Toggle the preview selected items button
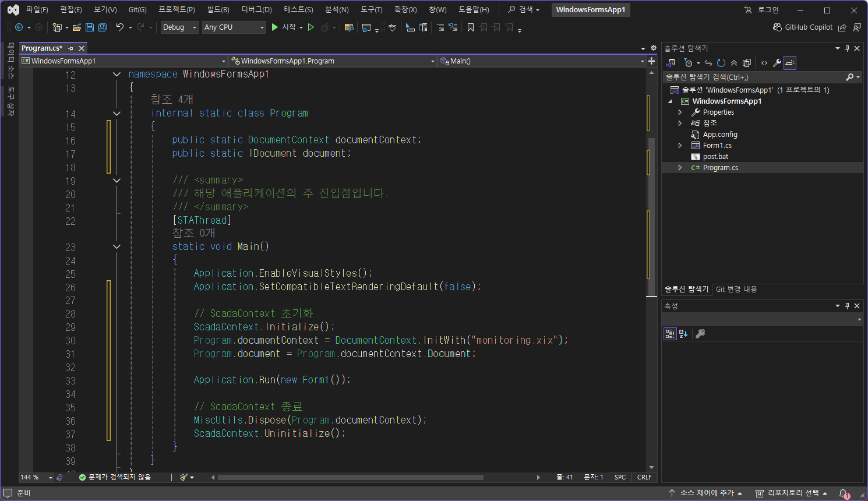This screenshot has height=501, width=868. 790,63
